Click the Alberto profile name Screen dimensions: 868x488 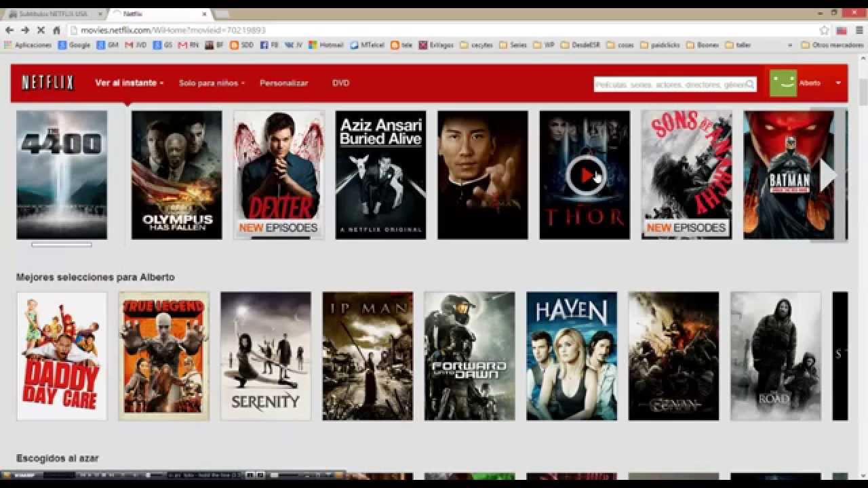point(810,83)
